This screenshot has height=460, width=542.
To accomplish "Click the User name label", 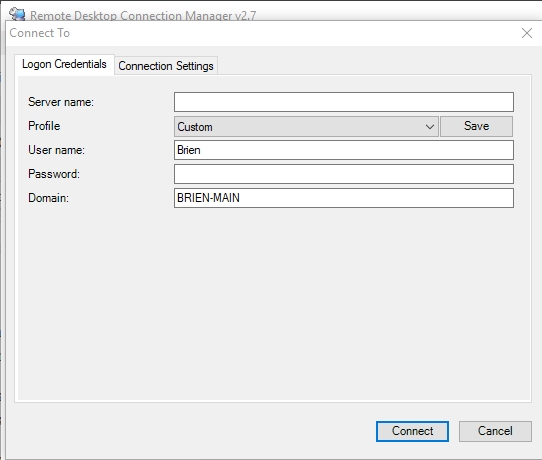I will coord(56,150).
